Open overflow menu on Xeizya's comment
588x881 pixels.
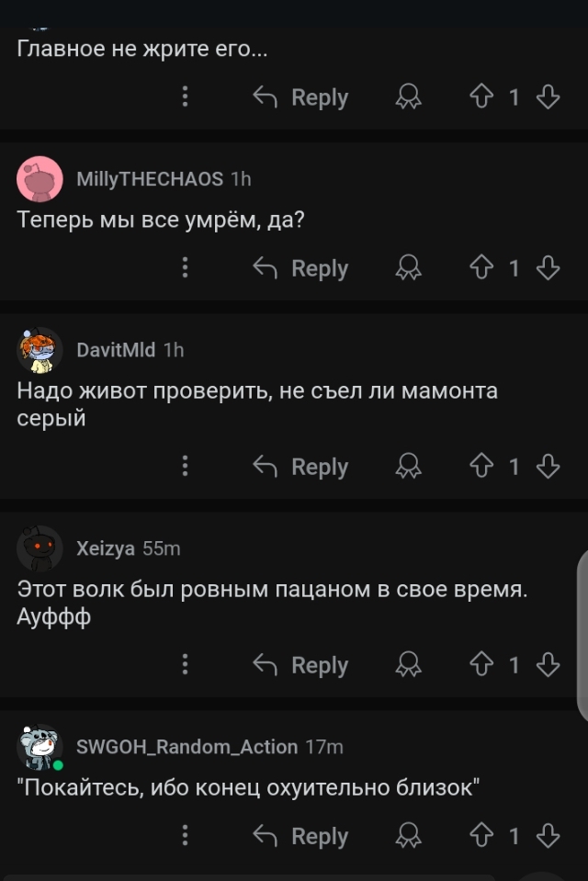pyautogui.click(x=186, y=665)
